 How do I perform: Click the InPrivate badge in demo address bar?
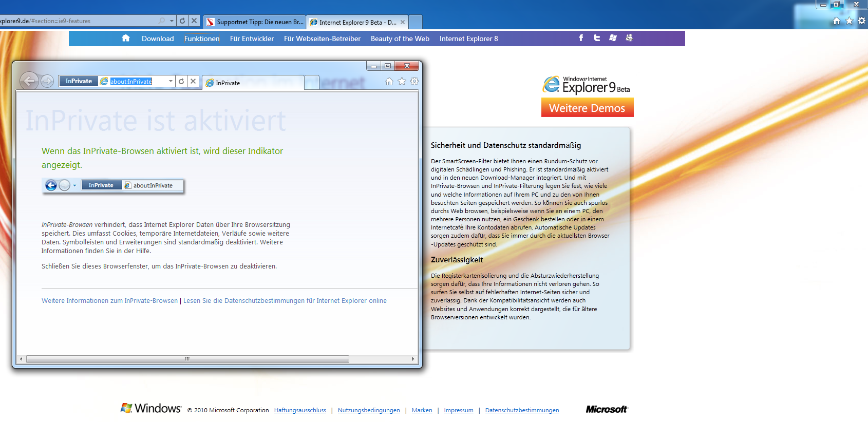point(79,81)
